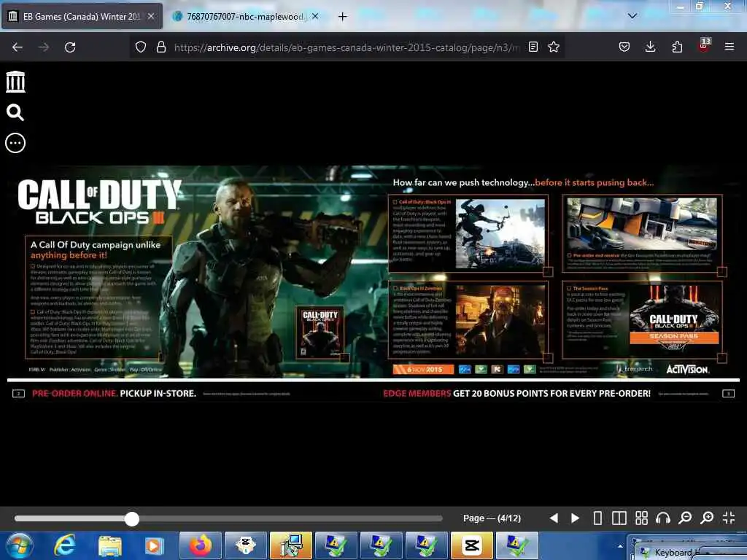The width and height of the screenshot is (747, 560).
Task: Close the 76870767007-nbc-maplewood tab
Action: pyautogui.click(x=315, y=16)
